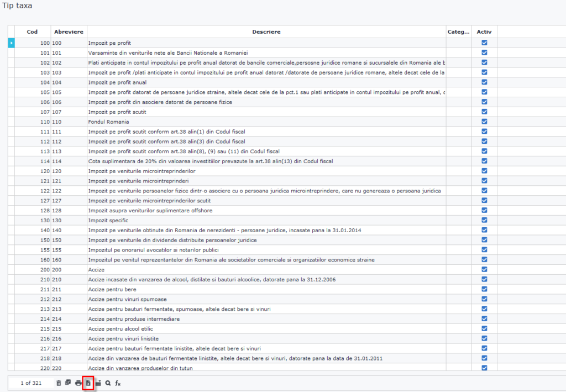The width and height of the screenshot is (566, 392).
Task: Sort by the Cod column header
Action: tap(32, 32)
